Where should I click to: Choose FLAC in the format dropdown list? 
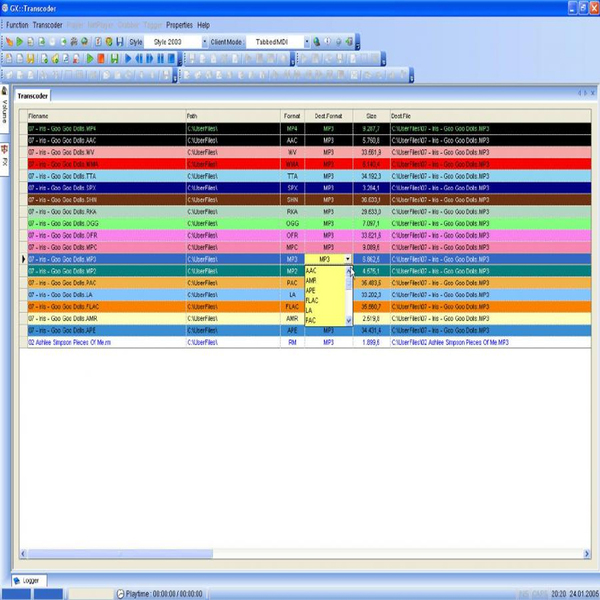(312, 300)
